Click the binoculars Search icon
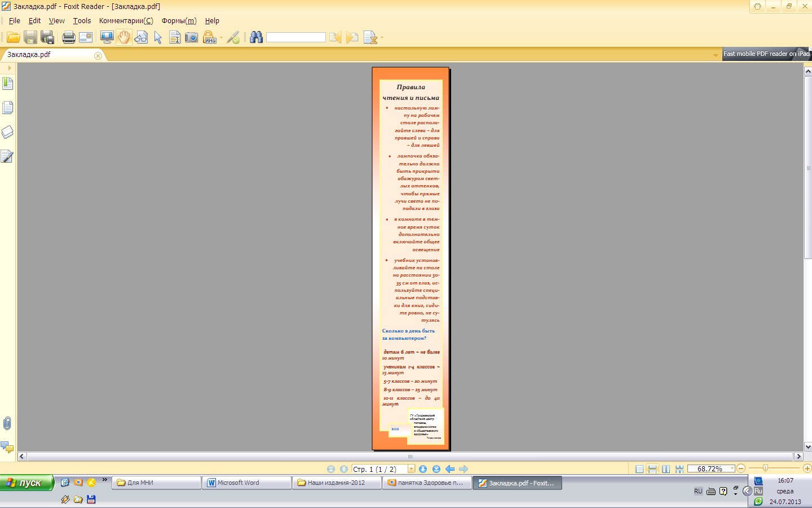812x508 pixels. tap(257, 38)
